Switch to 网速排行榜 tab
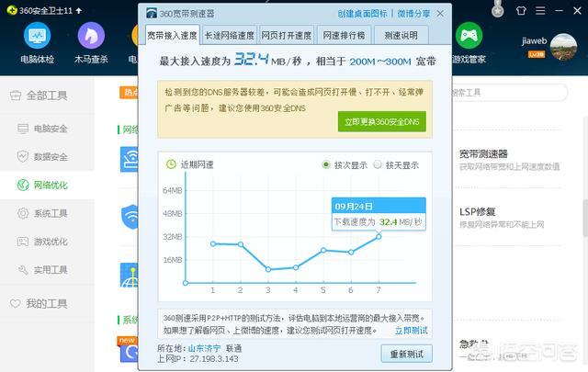This screenshot has width=588, height=372. 344,35
